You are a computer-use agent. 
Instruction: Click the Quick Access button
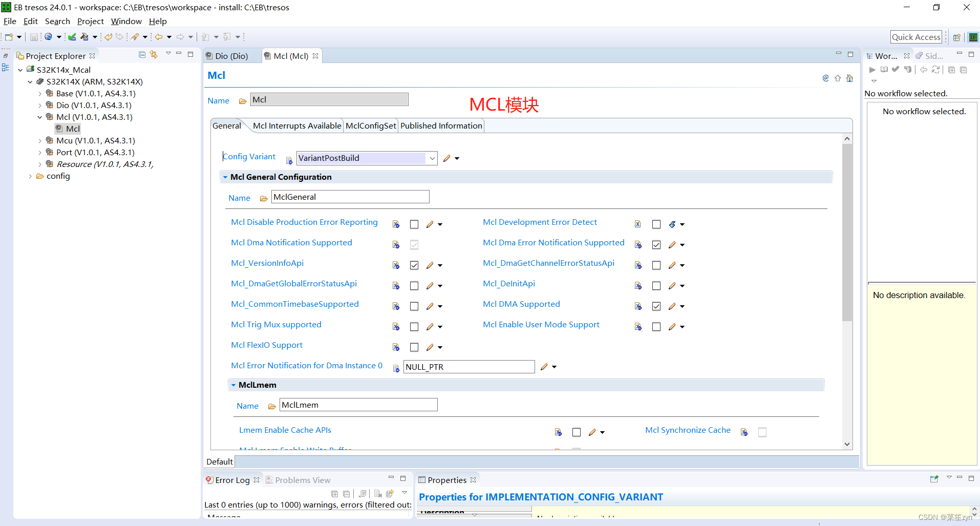pyautogui.click(x=916, y=36)
